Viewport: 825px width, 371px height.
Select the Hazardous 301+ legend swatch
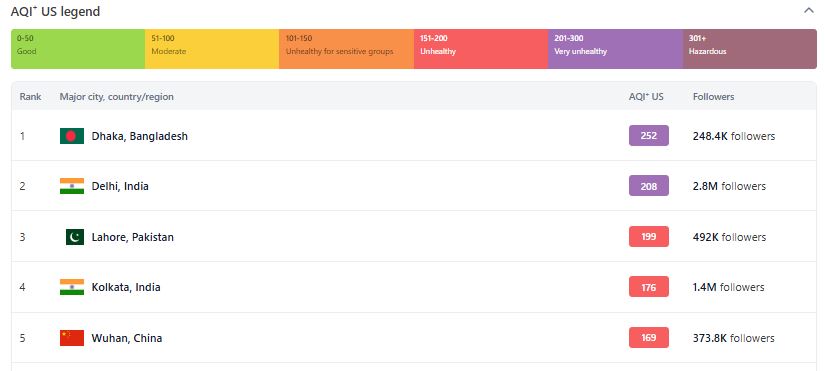[750, 49]
